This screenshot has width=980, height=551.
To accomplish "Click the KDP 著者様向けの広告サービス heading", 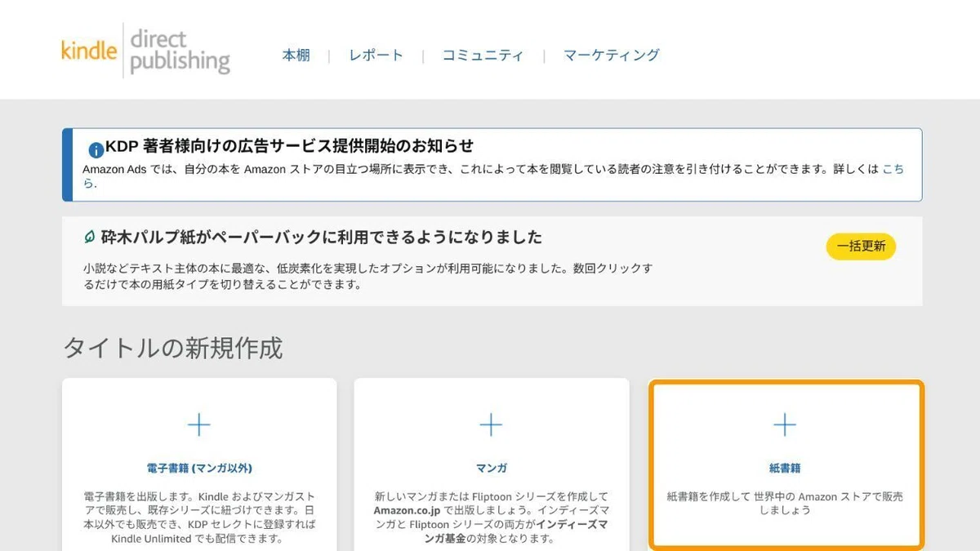I will [x=289, y=146].
